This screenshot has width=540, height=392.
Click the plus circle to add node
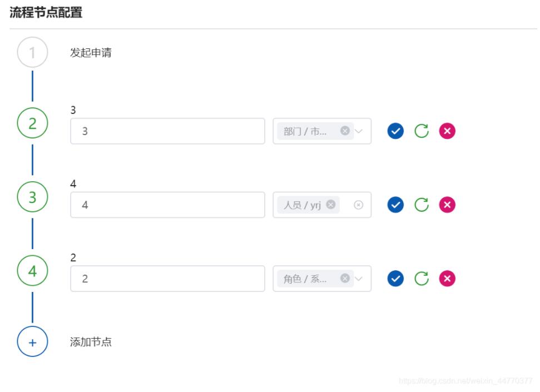pos(32,342)
